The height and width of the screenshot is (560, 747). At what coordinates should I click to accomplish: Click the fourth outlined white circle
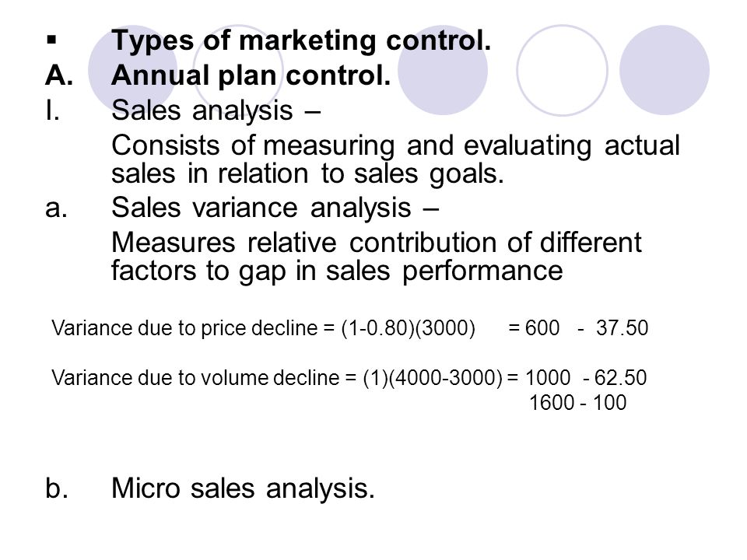coord(562,70)
